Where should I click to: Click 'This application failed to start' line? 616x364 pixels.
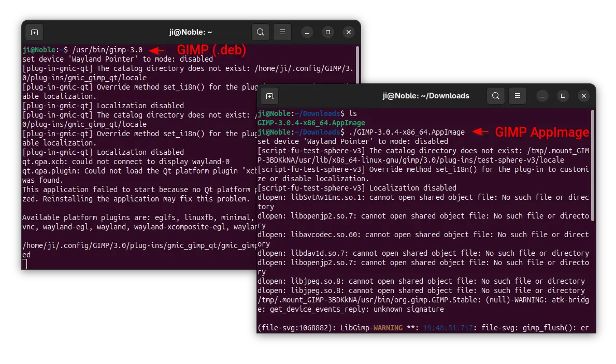point(139,190)
